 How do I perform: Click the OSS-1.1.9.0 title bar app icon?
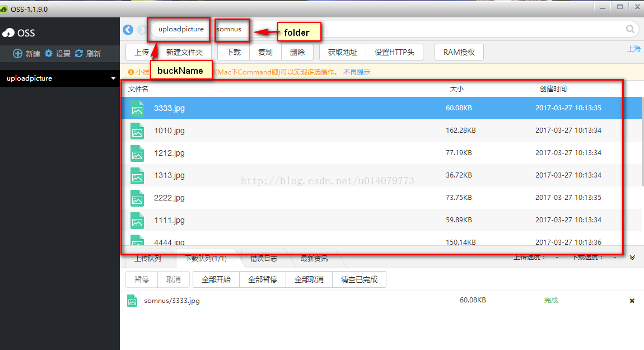(4, 9)
